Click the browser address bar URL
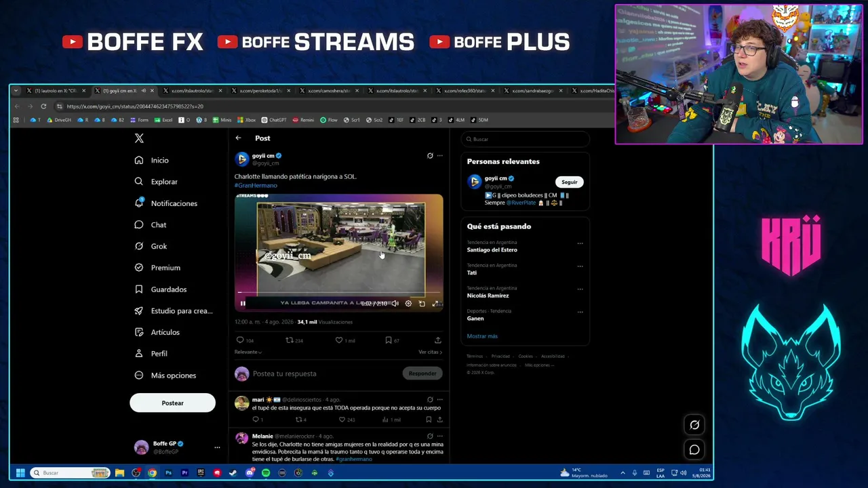Image resolution: width=868 pixels, height=488 pixels. click(135, 106)
